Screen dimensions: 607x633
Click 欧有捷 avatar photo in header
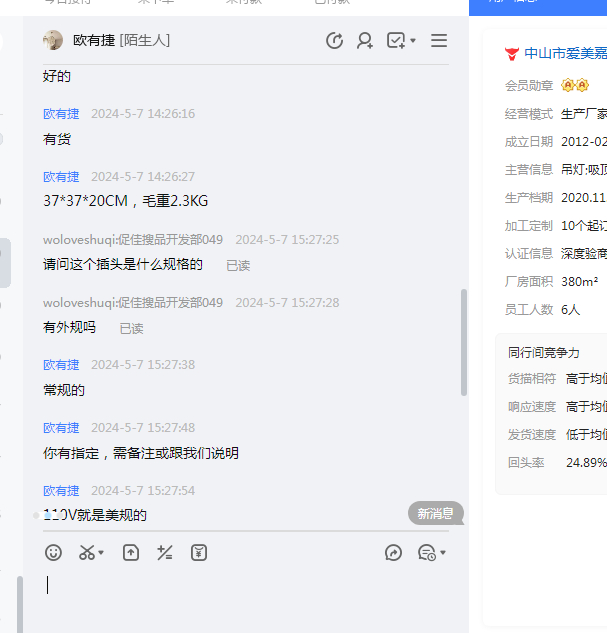click(53, 40)
